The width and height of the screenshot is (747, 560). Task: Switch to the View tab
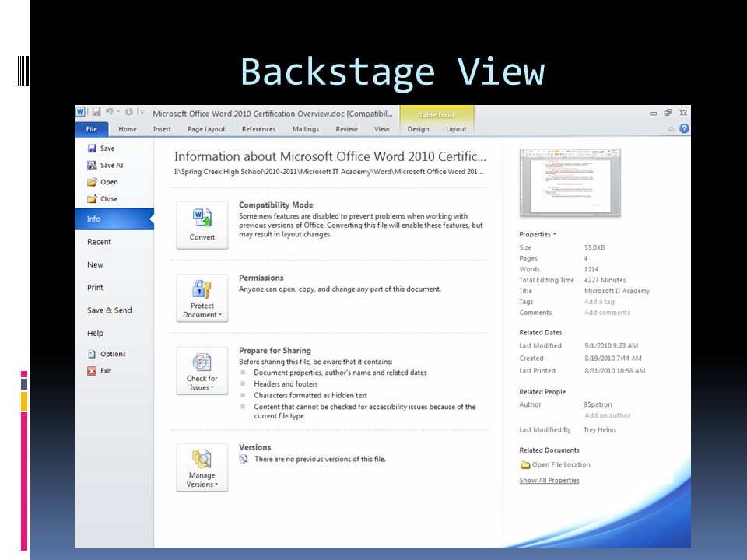[381, 129]
